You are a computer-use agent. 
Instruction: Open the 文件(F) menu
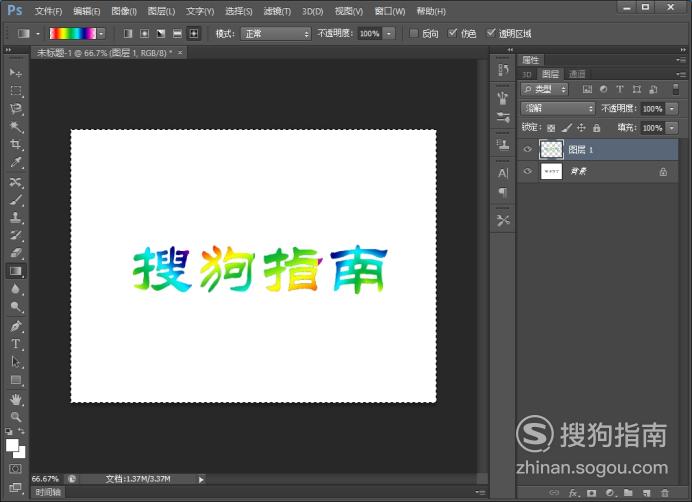48,11
